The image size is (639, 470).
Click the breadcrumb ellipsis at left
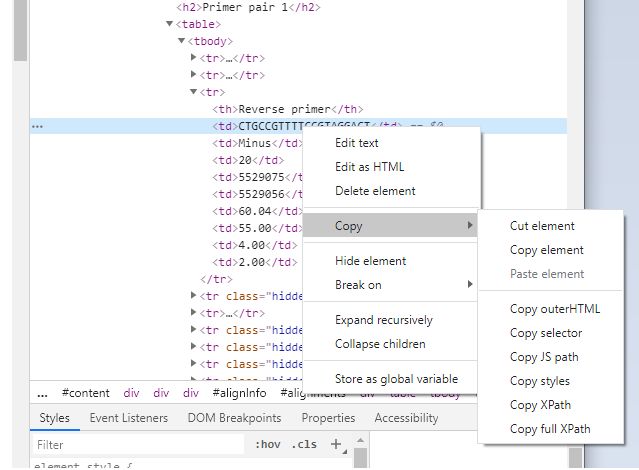(x=42, y=394)
